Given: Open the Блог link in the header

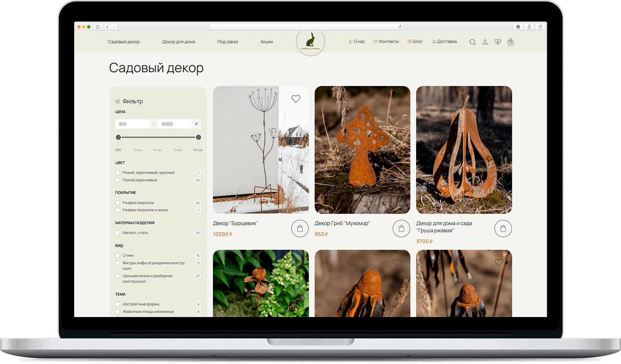Looking at the screenshot, I should (415, 41).
